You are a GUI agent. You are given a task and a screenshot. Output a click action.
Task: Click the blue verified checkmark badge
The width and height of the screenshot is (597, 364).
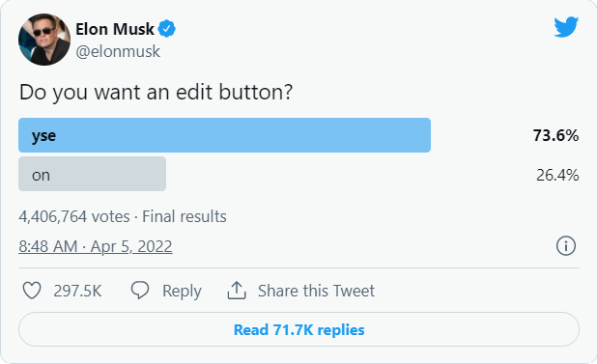point(166,29)
